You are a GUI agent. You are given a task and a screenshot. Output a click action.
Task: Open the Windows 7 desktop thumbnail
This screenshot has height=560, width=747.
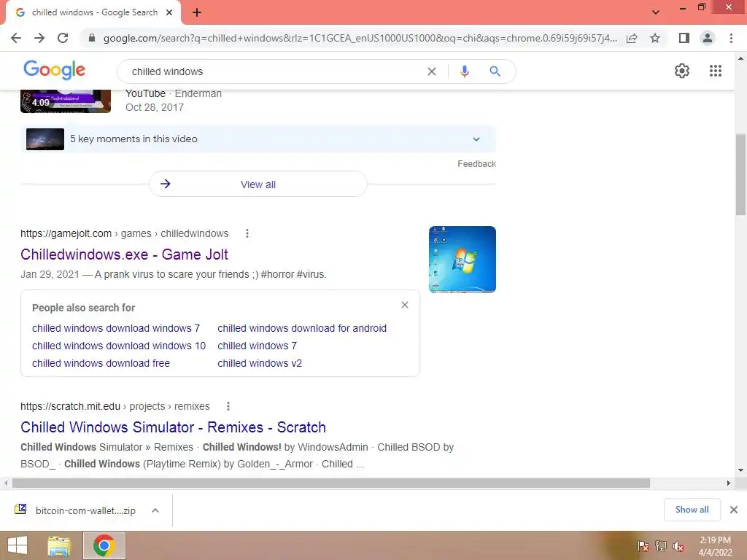coord(462,260)
